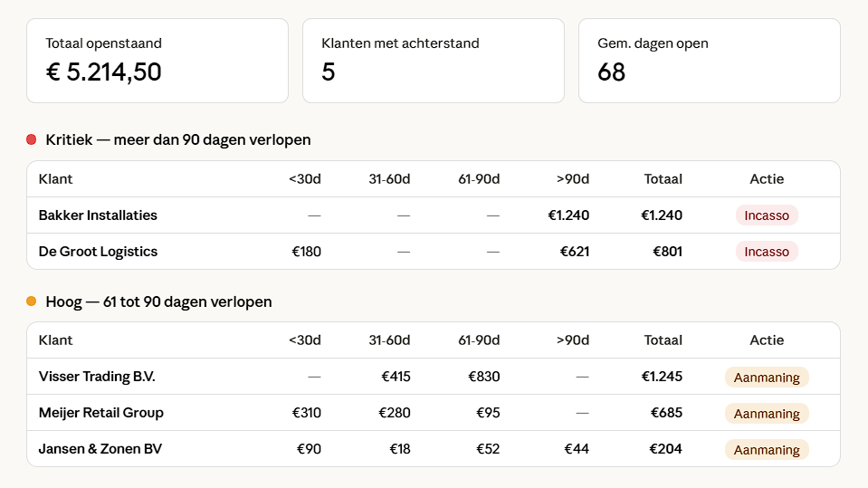Sort Kritiek table by Totaal column
Image resolution: width=868 pixels, height=488 pixels.
click(x=663, y=179)
